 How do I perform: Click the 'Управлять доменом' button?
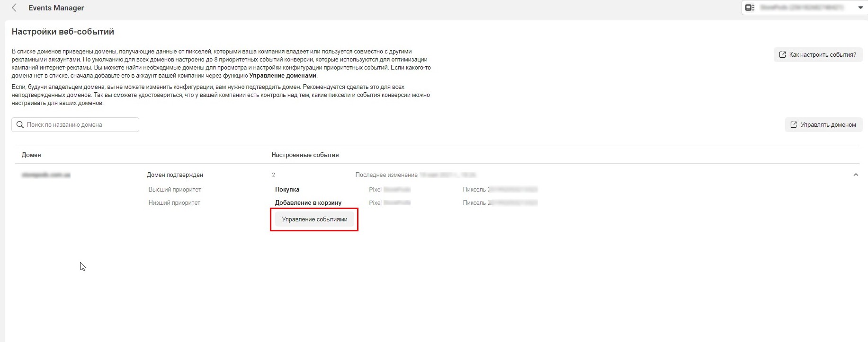coord(823,125)
